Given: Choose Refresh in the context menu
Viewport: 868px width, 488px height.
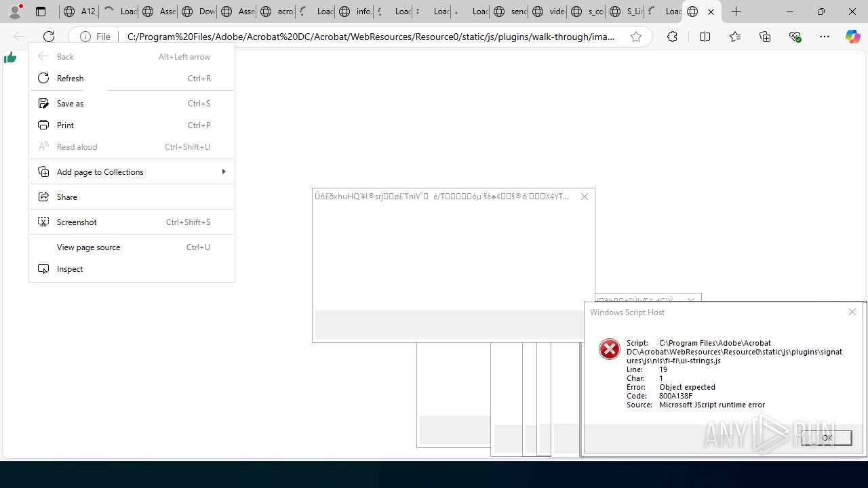Looking at the screenshot, I should click(x=132, y=79).
